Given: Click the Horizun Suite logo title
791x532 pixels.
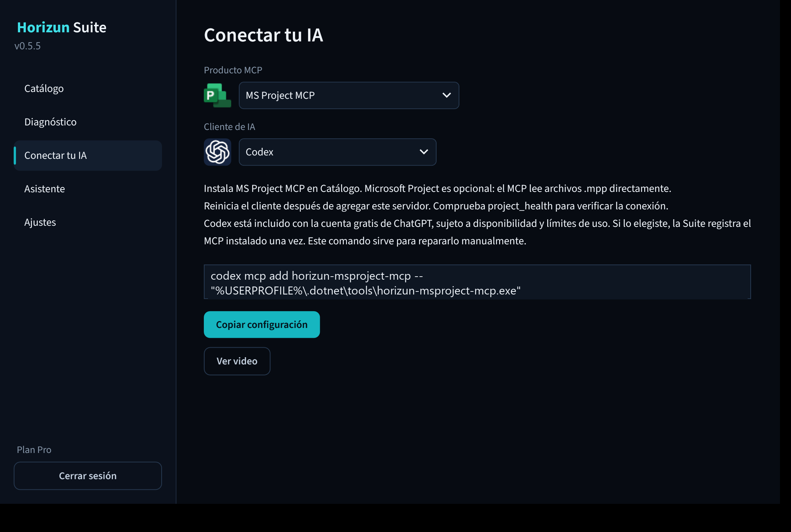Looking at the screenshot, I should pyautogui.click(x=62, y=27).
